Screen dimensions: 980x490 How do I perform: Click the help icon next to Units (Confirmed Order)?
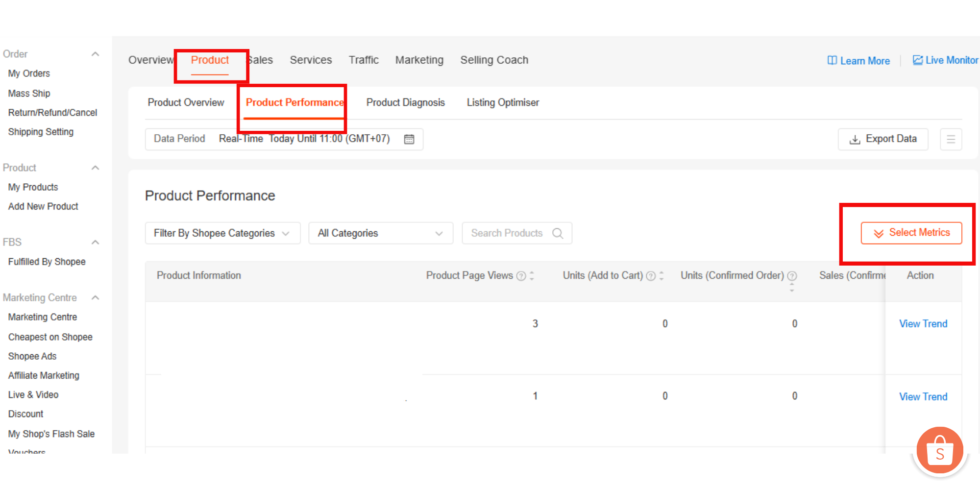coord(792,276)
